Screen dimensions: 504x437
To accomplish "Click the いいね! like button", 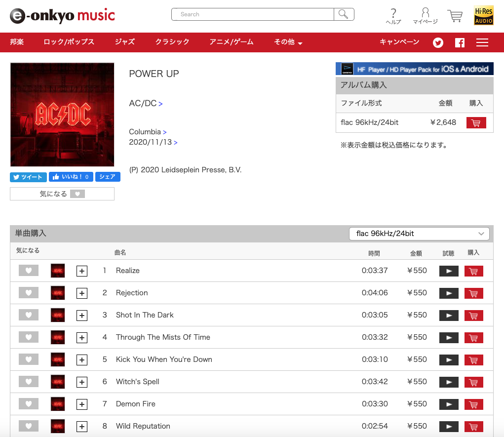I will (x=71, y=177).
